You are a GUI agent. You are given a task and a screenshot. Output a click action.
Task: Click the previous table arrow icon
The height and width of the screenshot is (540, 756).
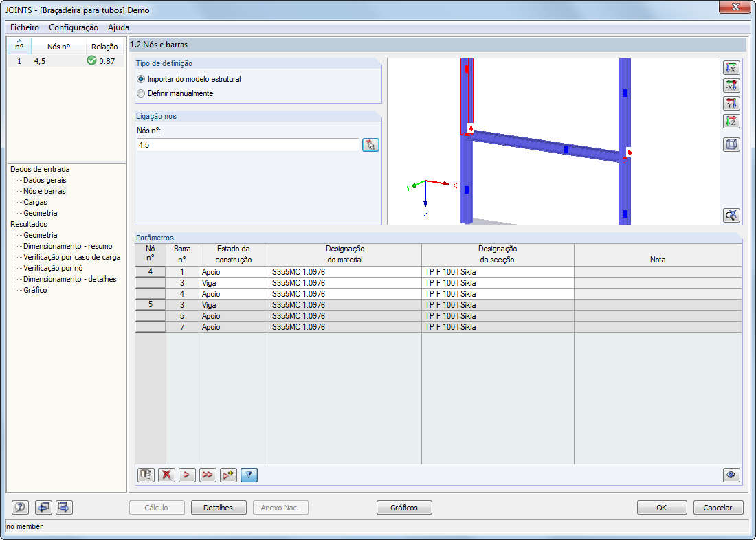[x=44, y=507]
